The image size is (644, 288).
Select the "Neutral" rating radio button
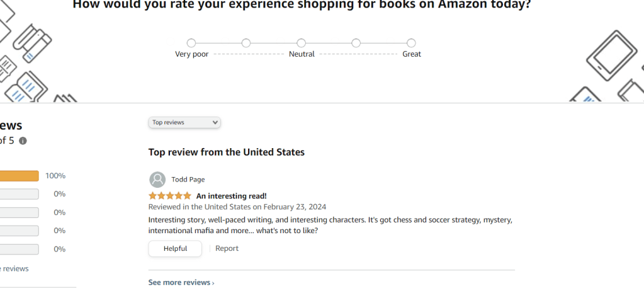(x=301, y=43)
